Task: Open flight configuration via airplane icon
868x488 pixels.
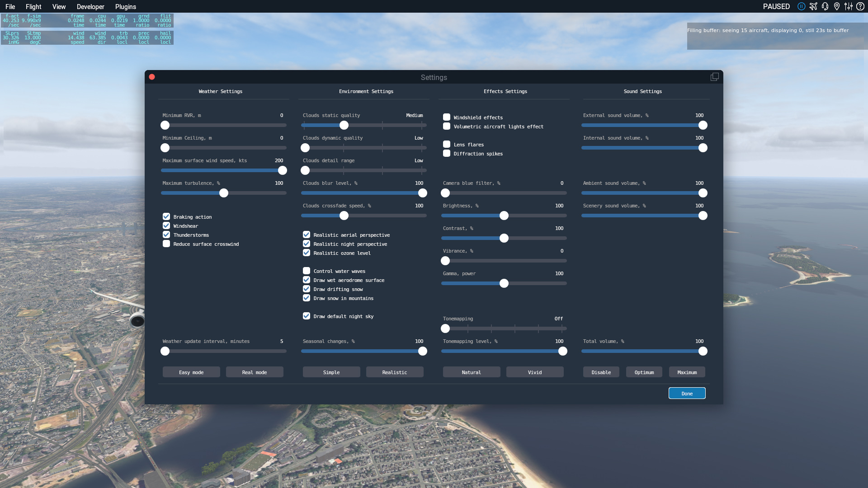Action: 813,6
